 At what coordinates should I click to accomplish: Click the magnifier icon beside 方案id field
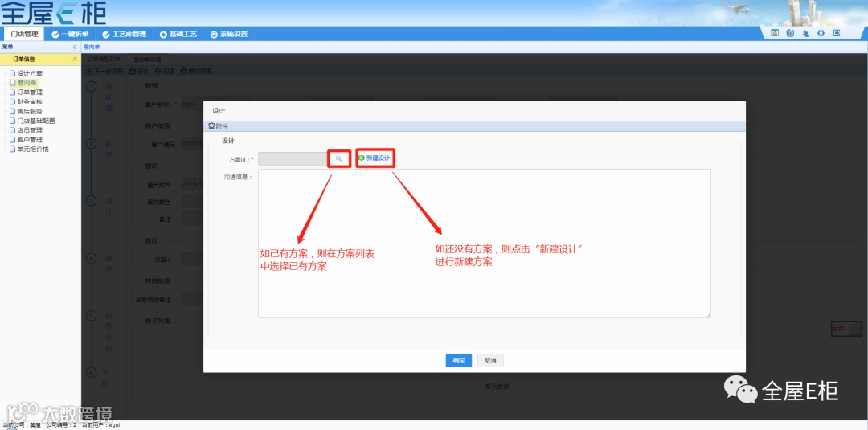click(339, 158)
